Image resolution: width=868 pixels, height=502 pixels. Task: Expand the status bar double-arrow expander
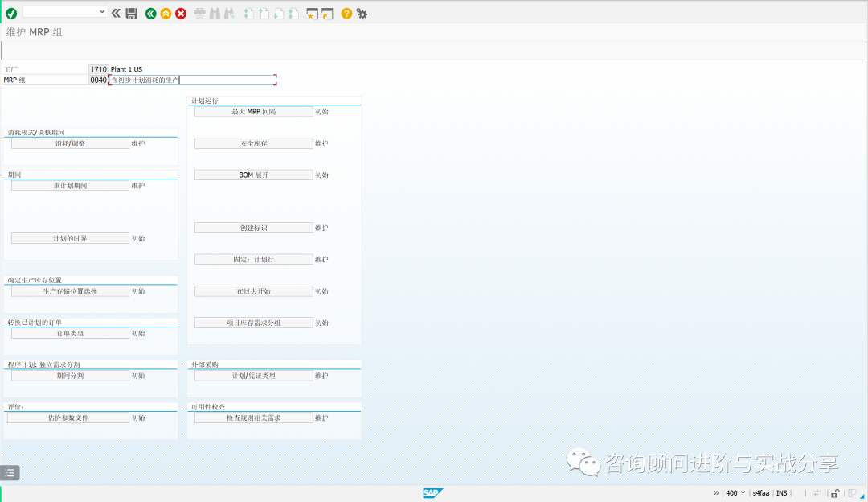tap(717, 492)
